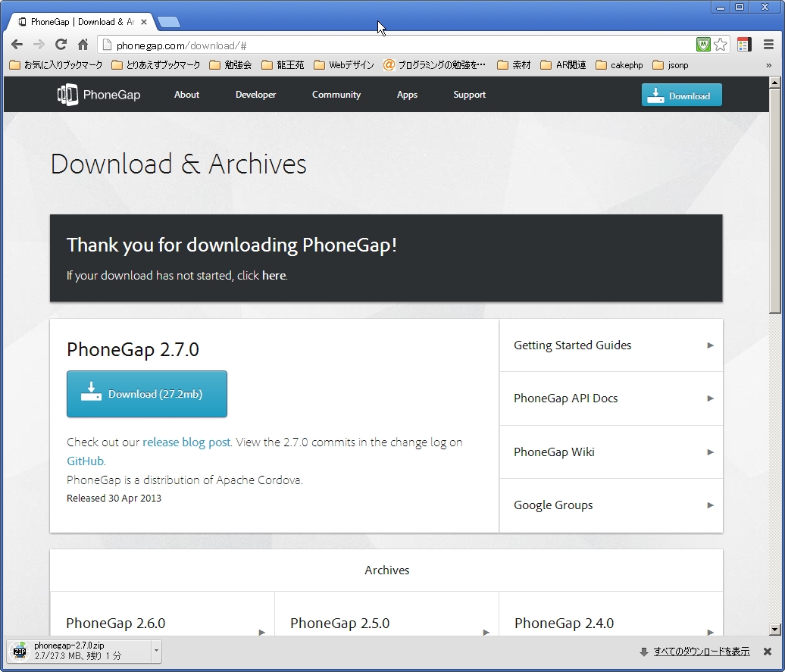Click the 'Download & Archives' page title

tap(178, 164)
